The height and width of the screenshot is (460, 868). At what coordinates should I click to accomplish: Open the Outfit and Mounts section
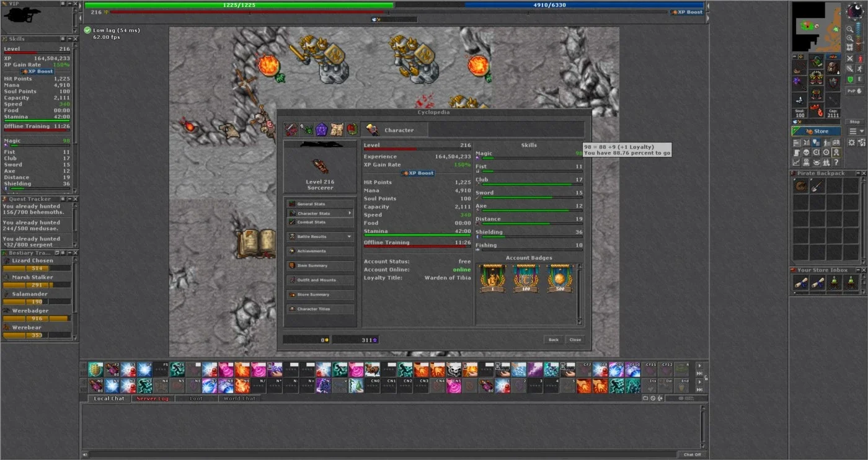pyautogui.click(x=321, y=280)
